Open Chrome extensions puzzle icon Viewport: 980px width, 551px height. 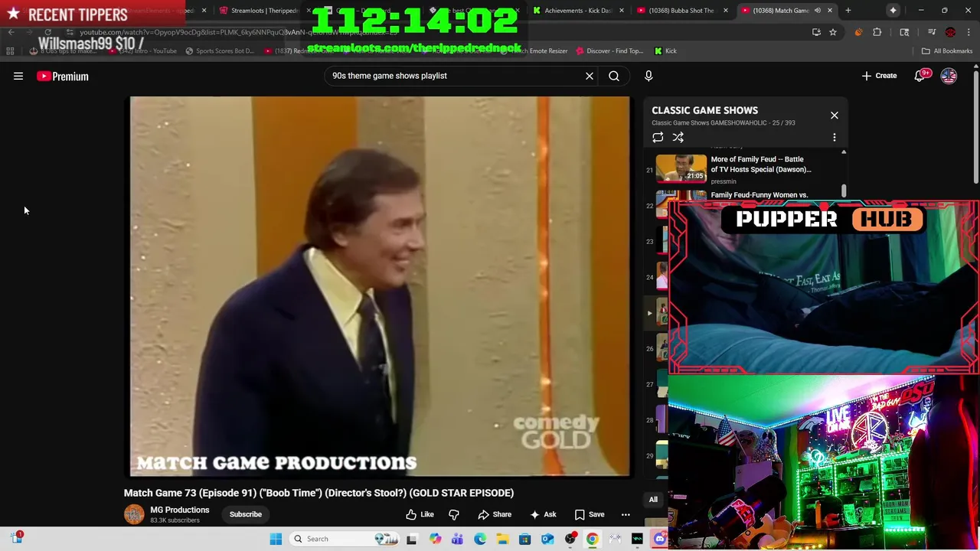coord(877,32)
